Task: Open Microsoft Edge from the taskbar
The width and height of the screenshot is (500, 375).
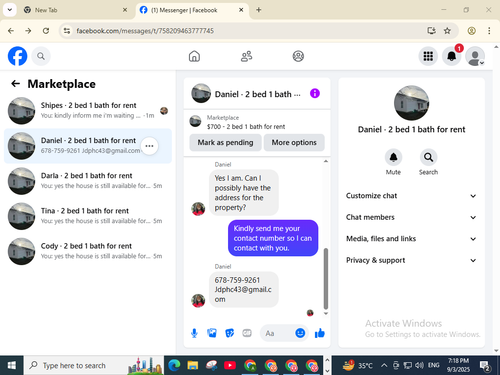Action: point(174,365)
